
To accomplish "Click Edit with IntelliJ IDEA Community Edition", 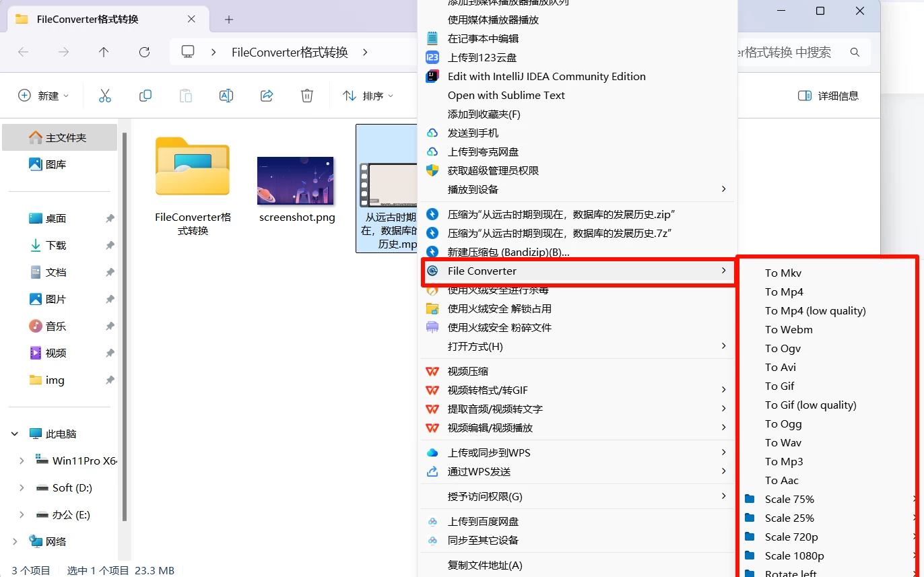I will [x=546, y=76].
